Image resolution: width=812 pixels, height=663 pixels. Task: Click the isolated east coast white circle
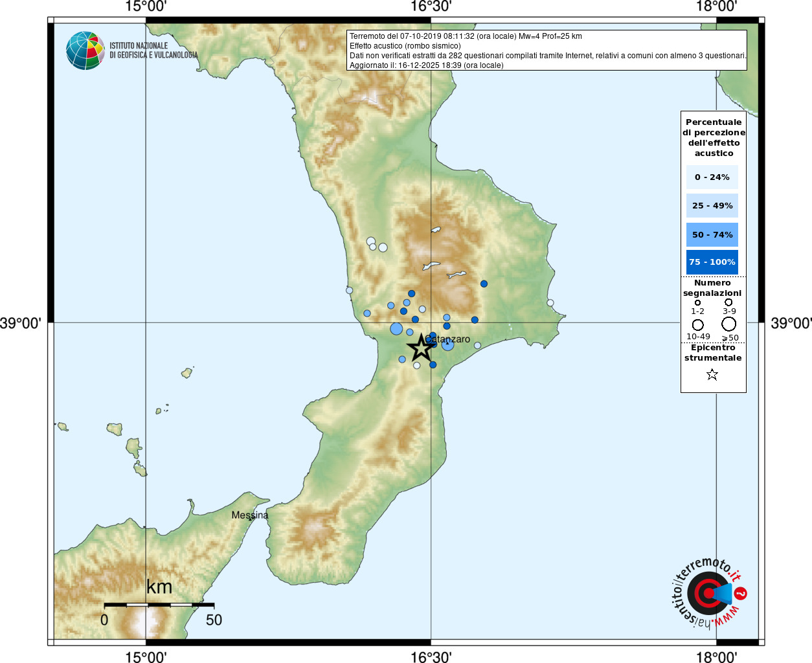(550, 302)
